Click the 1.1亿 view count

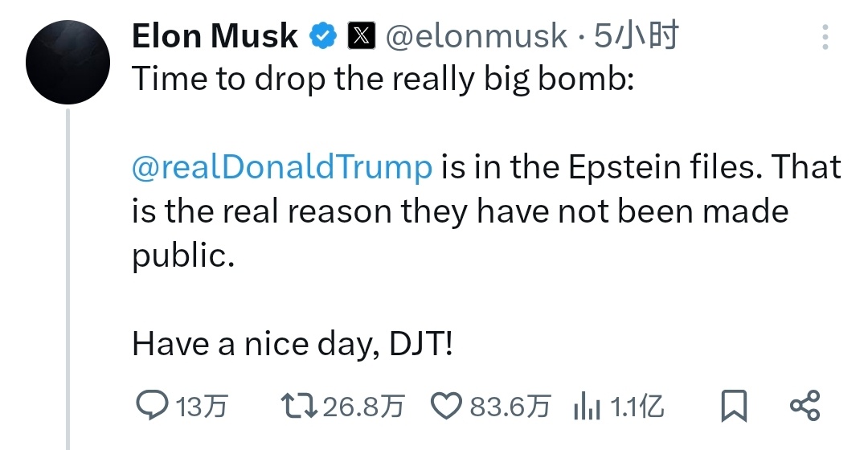click(637, 407)
